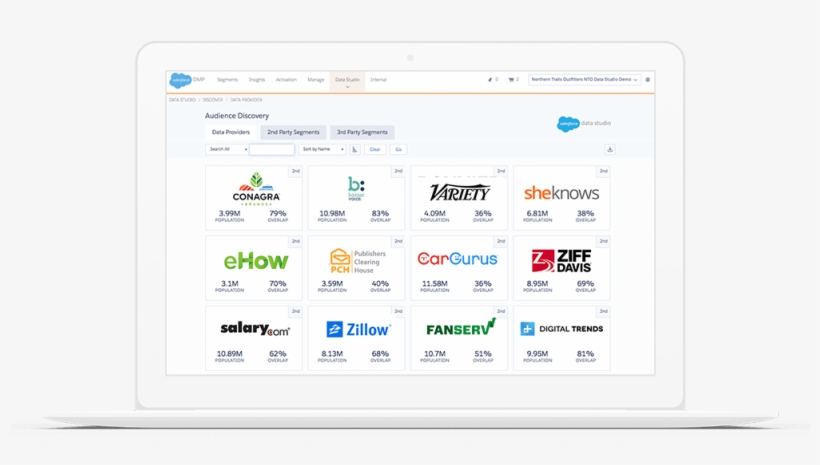The image size is (820, 465).
Task: Open the Internal menu
Action: pos(379,80)
